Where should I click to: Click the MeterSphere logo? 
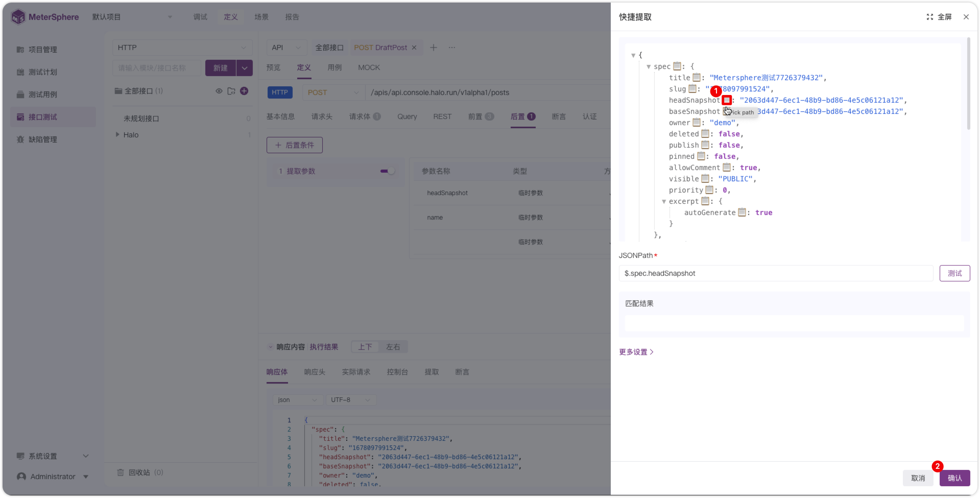[45, 17]
